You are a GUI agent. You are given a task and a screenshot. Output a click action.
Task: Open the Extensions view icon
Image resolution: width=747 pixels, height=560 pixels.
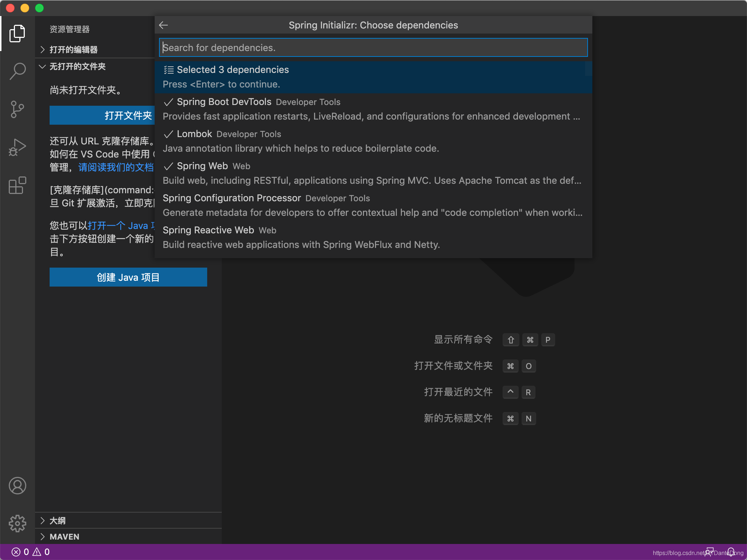click(x=17, y=185)
